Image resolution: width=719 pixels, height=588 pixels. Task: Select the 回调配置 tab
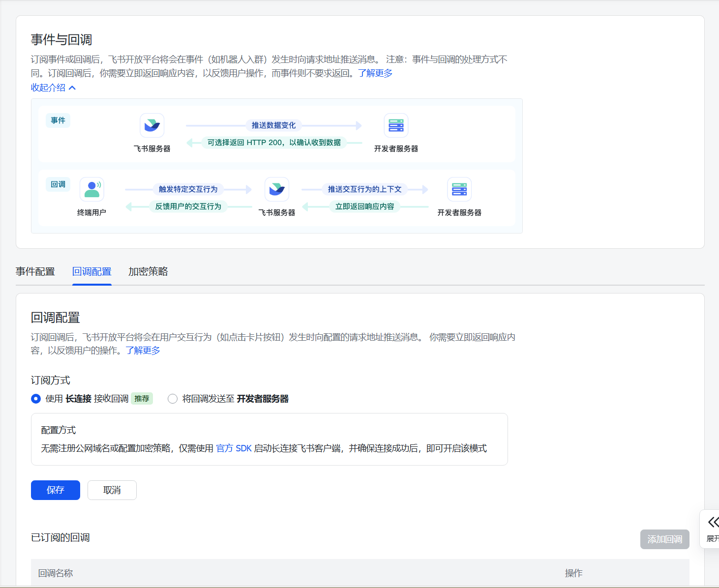[92, 271]
